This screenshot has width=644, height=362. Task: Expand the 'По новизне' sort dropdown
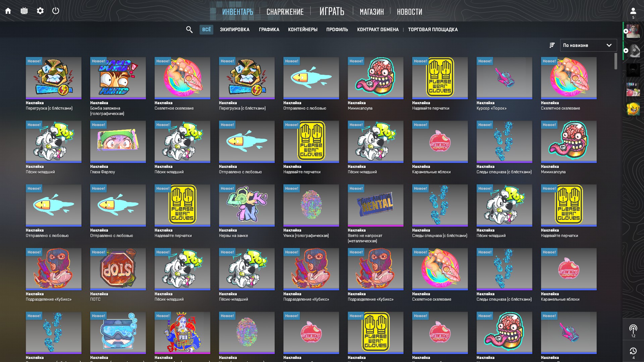(588, 45)
